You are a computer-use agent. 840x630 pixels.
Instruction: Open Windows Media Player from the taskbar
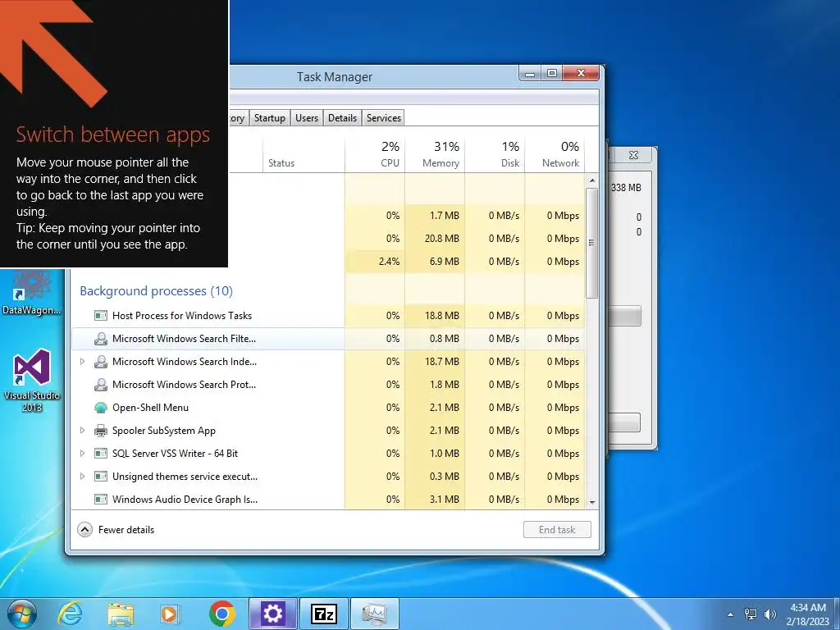tap(170, 614)
